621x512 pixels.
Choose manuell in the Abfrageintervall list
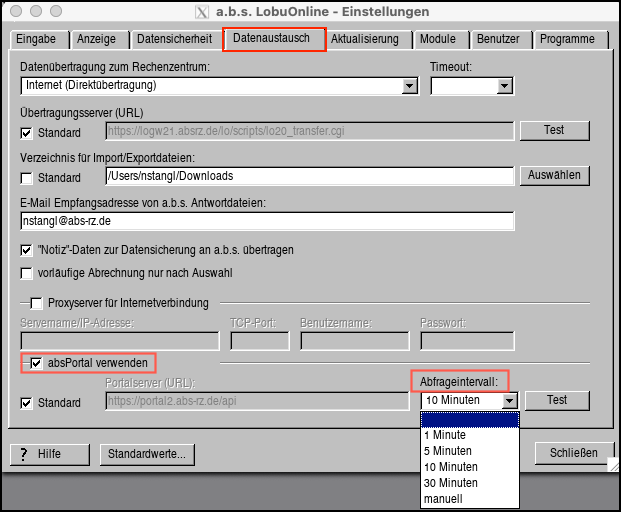click(x=443, y=499)
